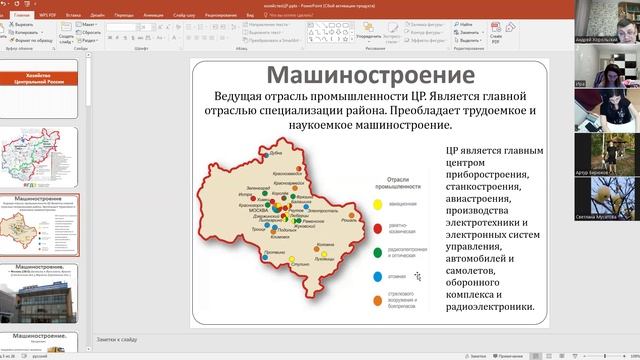Click Find (Найти) in editing group
This screenshot has width=640, height=360.
463,24
